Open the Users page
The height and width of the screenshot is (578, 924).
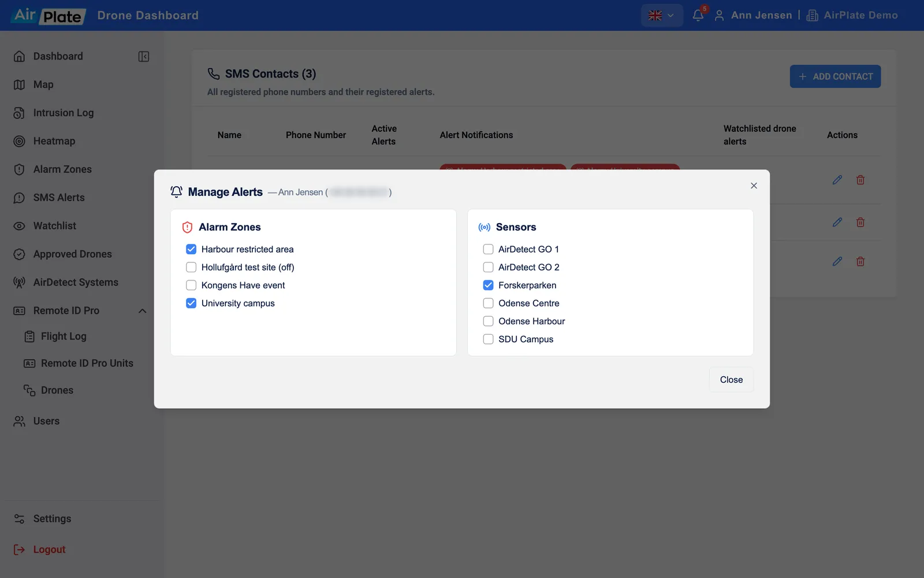(36, 421)
